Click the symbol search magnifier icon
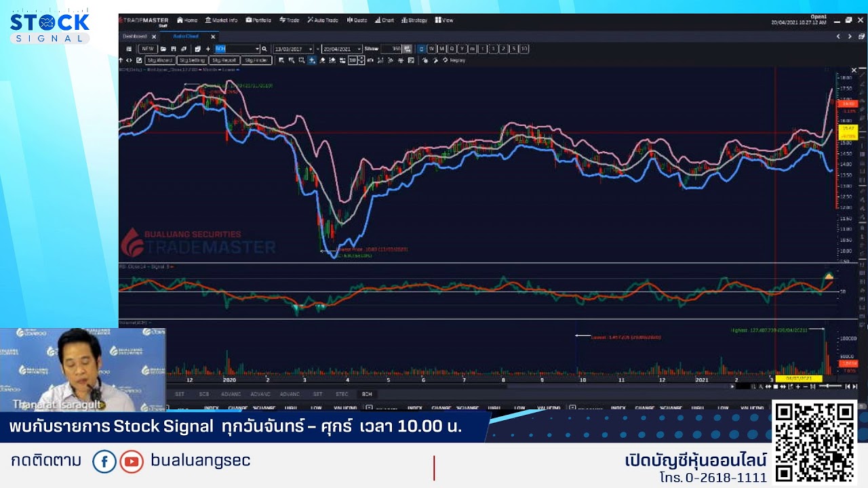This screenshot has width=868, height=488. tap(264, 49)
